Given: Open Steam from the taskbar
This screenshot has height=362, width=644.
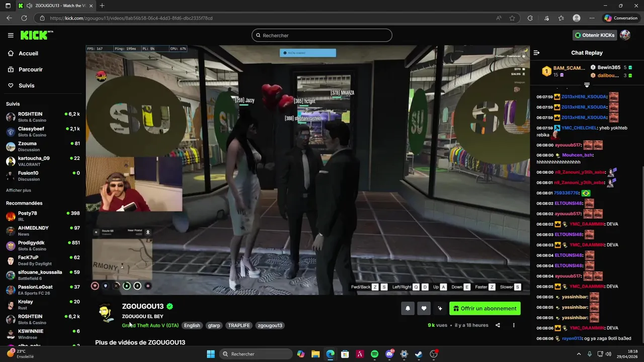Looking at the screenshot, I should pyautogui.click(x=419, y=354).
